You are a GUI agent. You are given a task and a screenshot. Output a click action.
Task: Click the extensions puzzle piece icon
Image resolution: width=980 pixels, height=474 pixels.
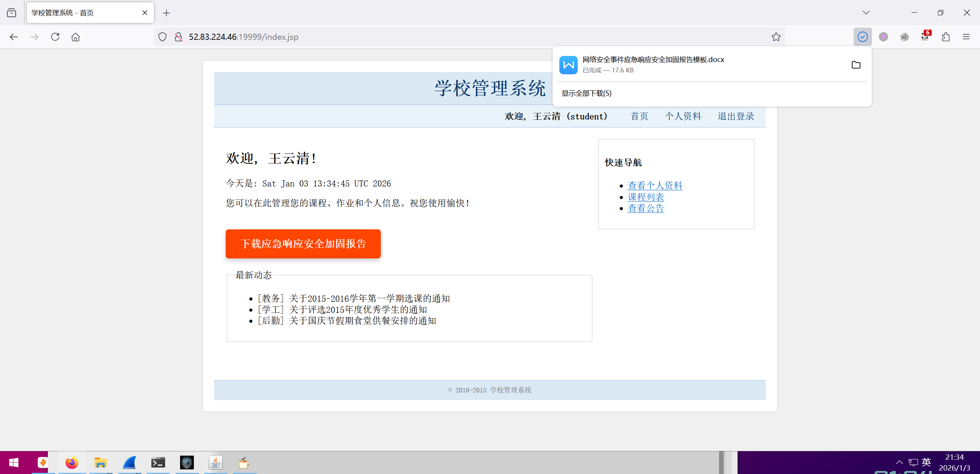pyautogui.click(x=946, y=37)
